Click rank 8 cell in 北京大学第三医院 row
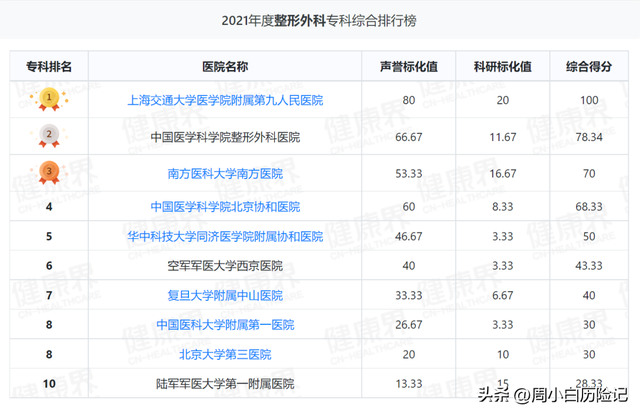This screenshot has width=640, height=415. pos(49,354)
